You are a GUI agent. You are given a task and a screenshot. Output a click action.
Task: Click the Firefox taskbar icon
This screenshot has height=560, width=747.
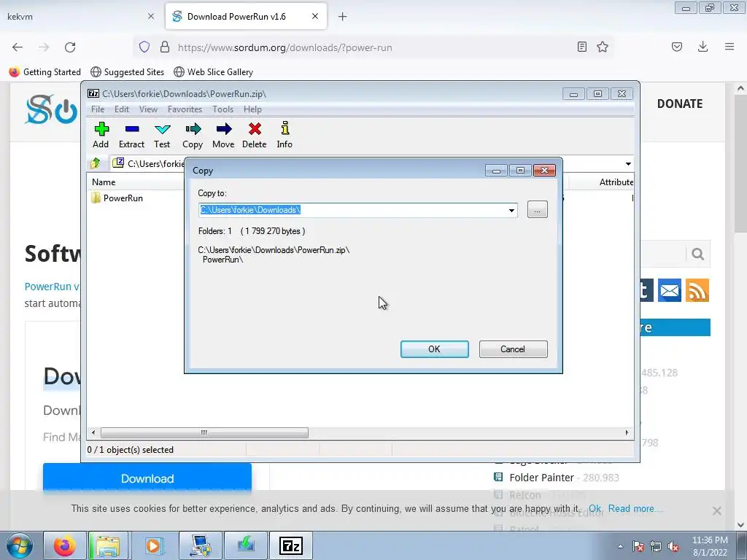pos(64,545)
